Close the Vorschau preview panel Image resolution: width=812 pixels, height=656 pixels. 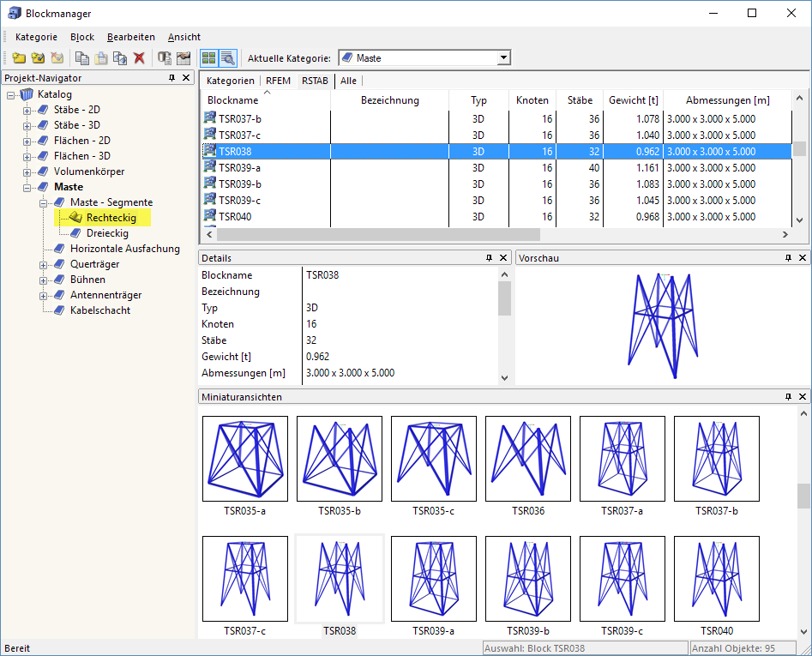coord(803,257)
